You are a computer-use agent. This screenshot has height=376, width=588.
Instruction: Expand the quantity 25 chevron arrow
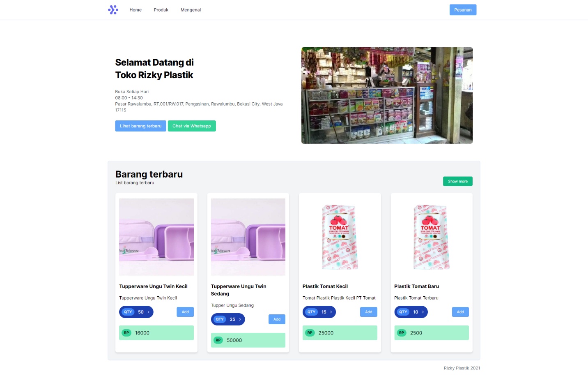tap(240, 319)
